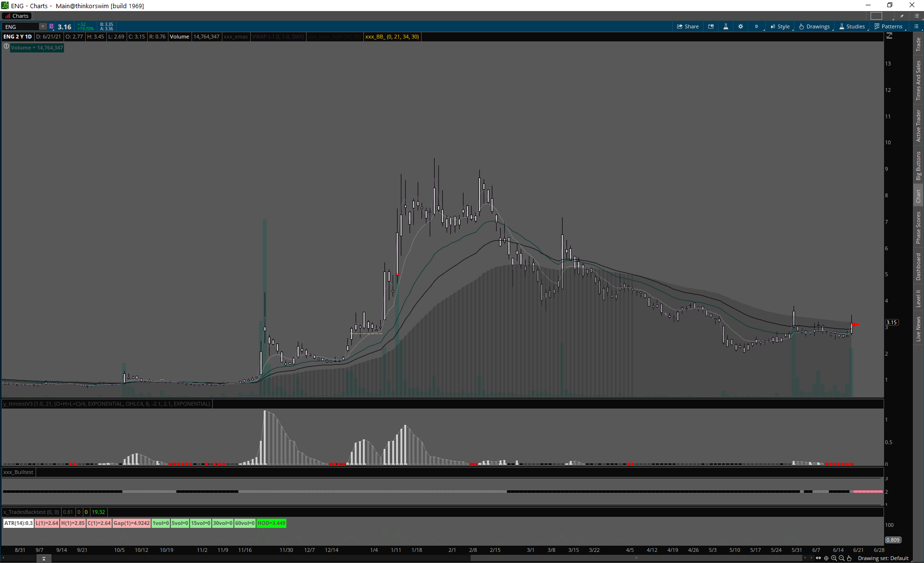Click the crosshair pan icon at bottom

(826, 558)
